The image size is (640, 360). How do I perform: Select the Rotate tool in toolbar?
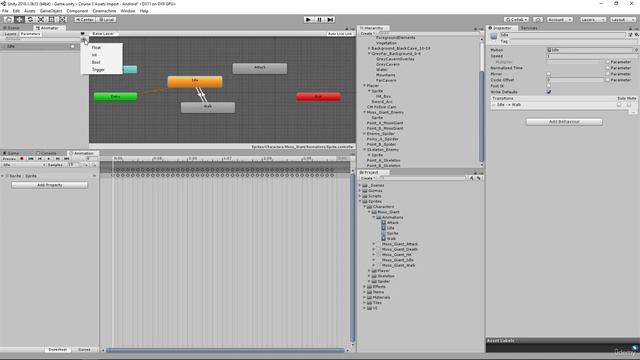tap(30, 19)
